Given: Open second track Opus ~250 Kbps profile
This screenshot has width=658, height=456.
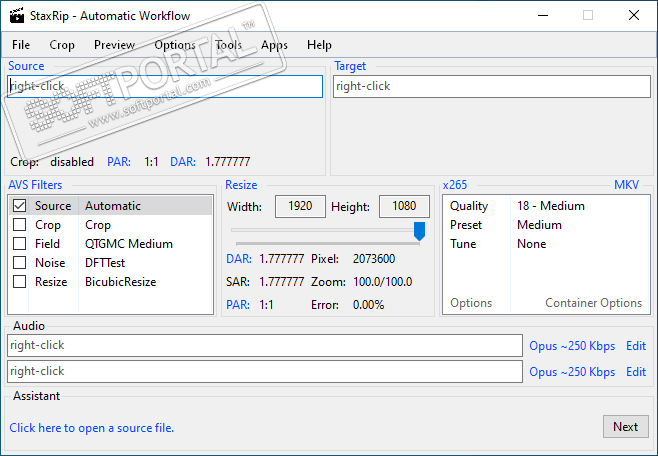Looking at the screenshot, I should click(572, 372).
